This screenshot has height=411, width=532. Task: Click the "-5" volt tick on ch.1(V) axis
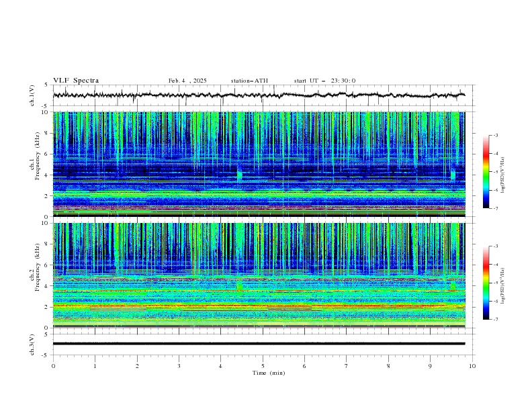click(x=46, y=106)
